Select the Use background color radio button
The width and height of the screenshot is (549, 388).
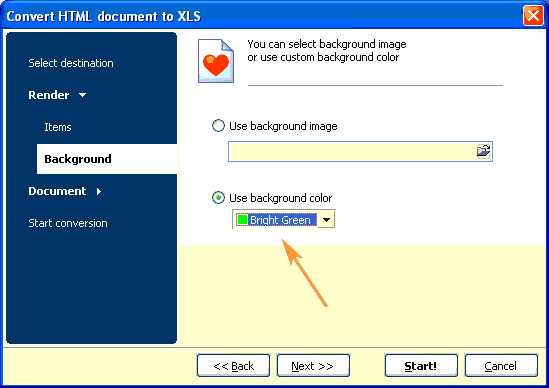point(218,198)
